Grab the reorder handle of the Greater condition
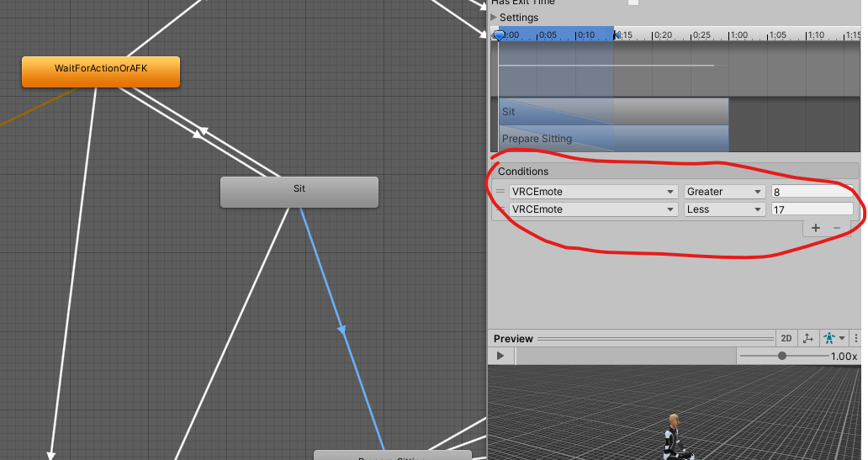The width and height of the screenshot is (868, 460). pos(500,192)
